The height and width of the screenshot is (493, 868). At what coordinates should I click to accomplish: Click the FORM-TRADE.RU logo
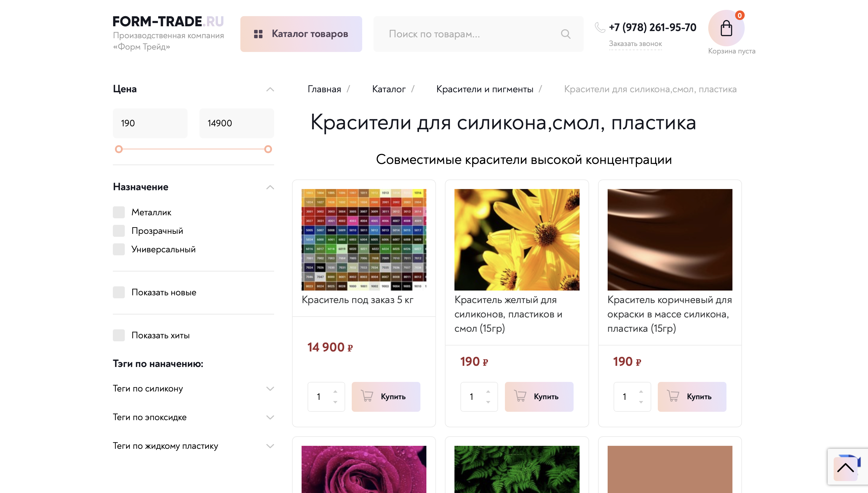[x=168, y=21]
